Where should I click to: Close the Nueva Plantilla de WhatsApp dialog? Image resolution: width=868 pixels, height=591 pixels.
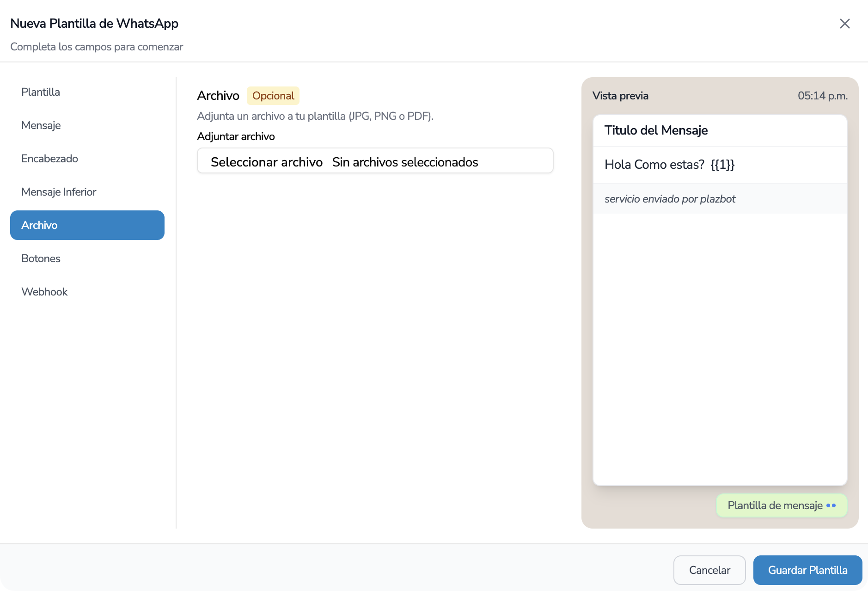coord(844,24)
